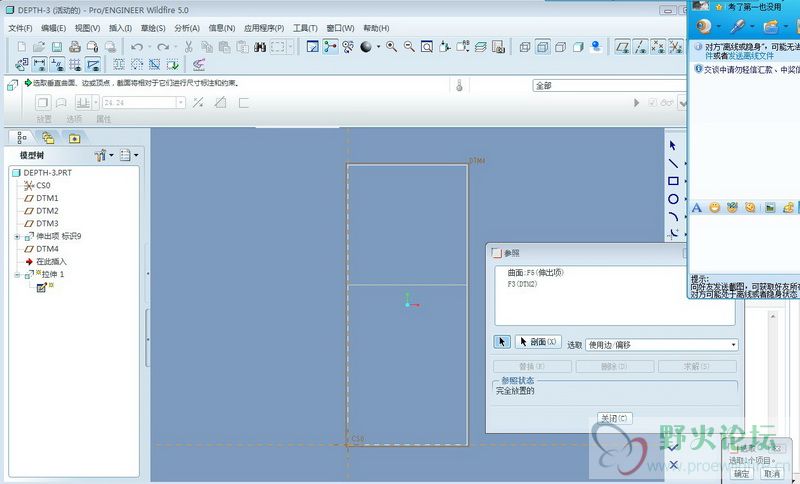Image resolution: width=800 pixels, height=484 pixels.
Task: Select the Circle tool in sketcher toolbar
Action: tap(673, 199)
